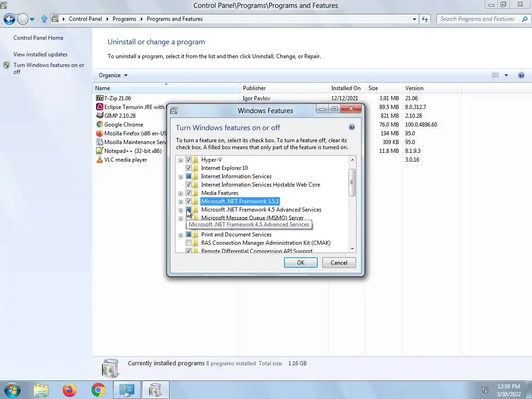Viewport: 532px width, 399px height.
Task: Launch Chrome from the taskbar
Action: 98,390
